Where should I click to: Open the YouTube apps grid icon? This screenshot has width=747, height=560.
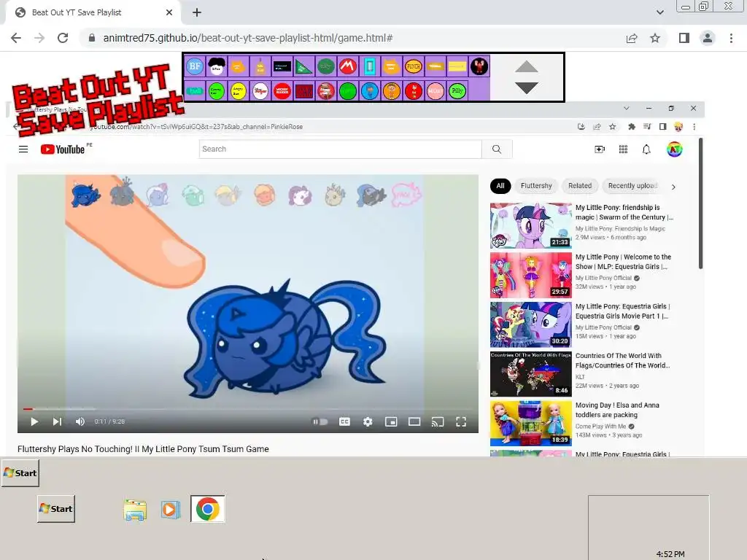[623, 149]
